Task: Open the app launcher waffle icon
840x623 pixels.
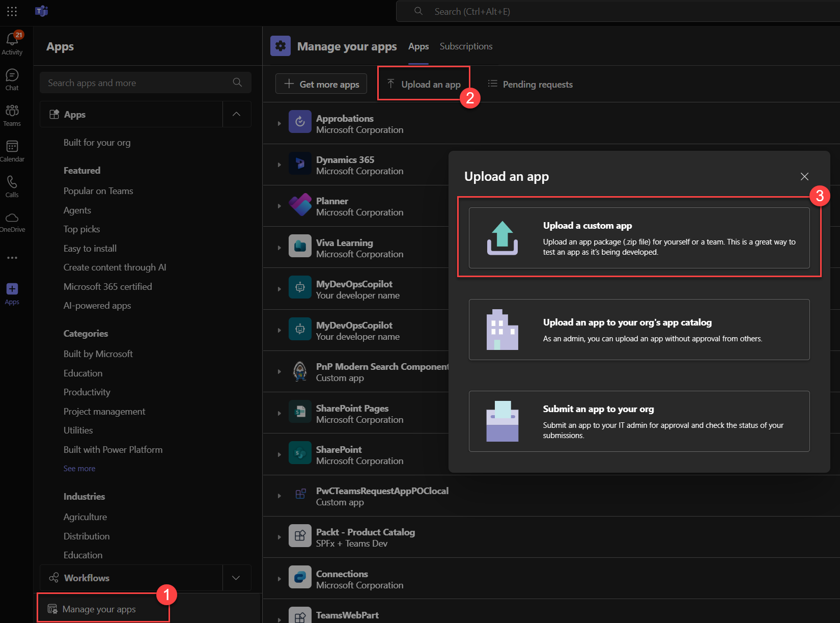Action: click(12, 11)
